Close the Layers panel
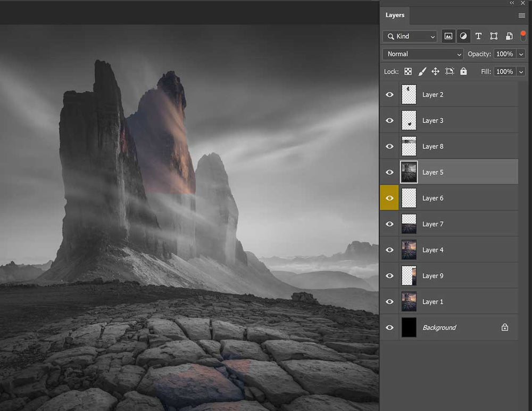 coord(523,3)
